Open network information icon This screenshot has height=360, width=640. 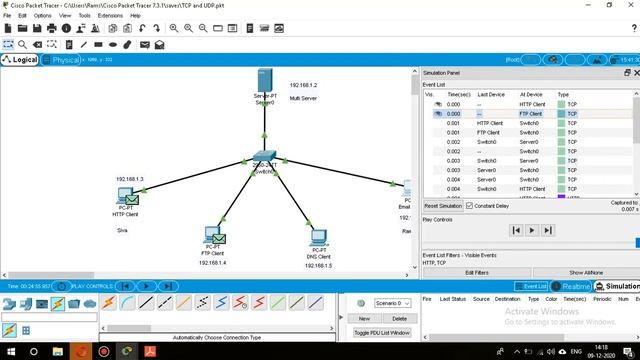coord(66,28)
